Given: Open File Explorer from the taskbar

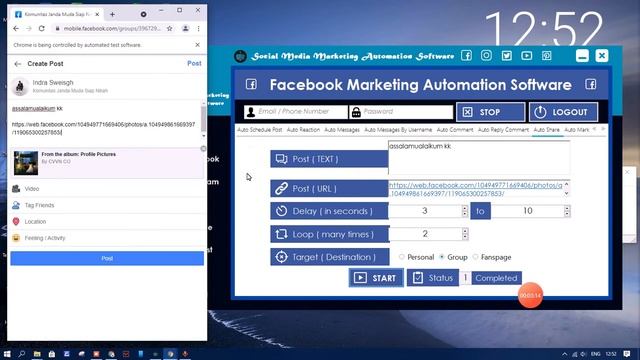Looking at the screenshot, I should click(37, 354).
